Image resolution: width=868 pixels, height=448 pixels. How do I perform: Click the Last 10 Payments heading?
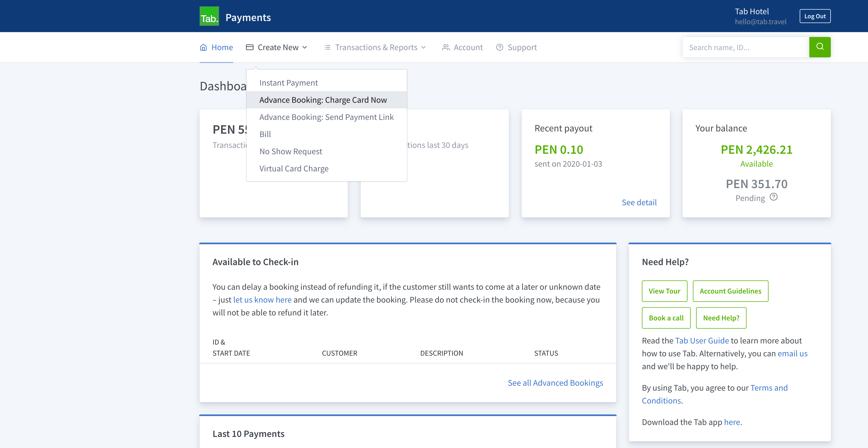tap(248, 434)
